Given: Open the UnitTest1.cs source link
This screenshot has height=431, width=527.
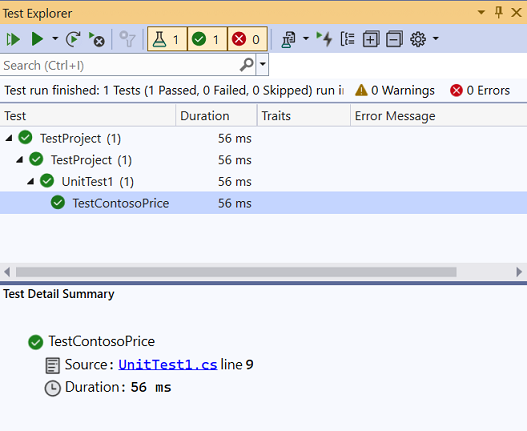Looking at the screenshot, I should 168,365.
